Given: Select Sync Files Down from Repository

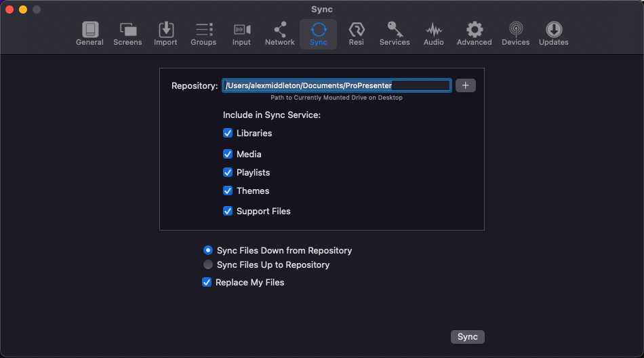Looking at the screenshot, I should (x=208, y=250).
